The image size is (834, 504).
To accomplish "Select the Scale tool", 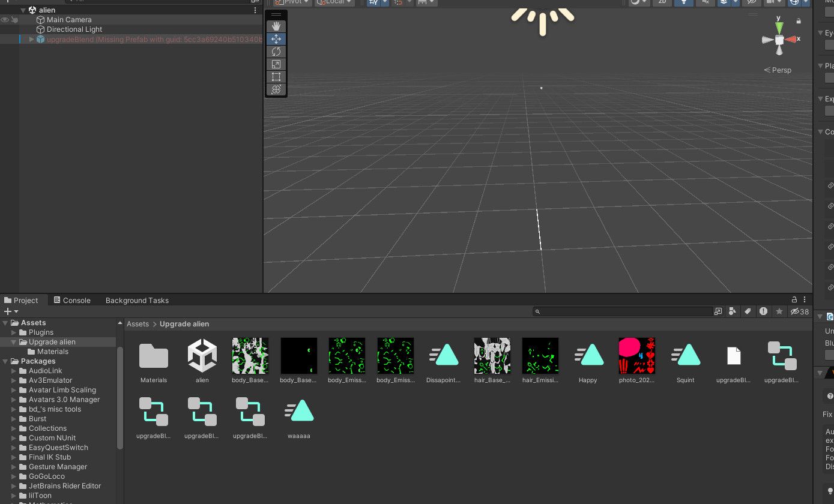I will tap(276, 64).
